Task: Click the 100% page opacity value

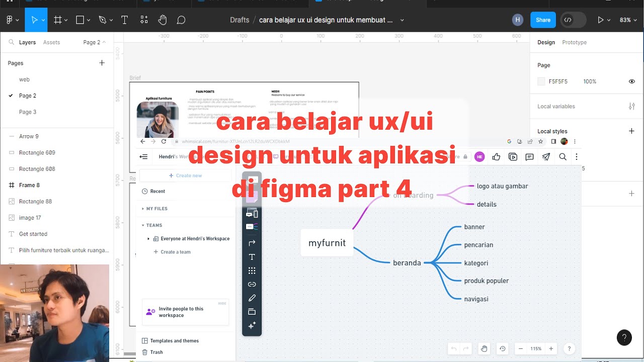Action: click(590, 81)
